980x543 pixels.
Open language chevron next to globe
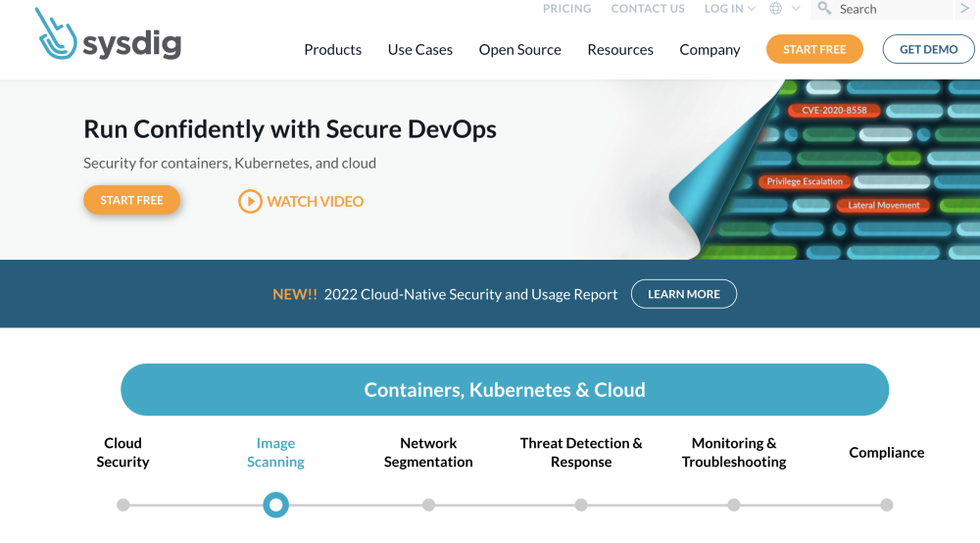[x=796, y=8]
